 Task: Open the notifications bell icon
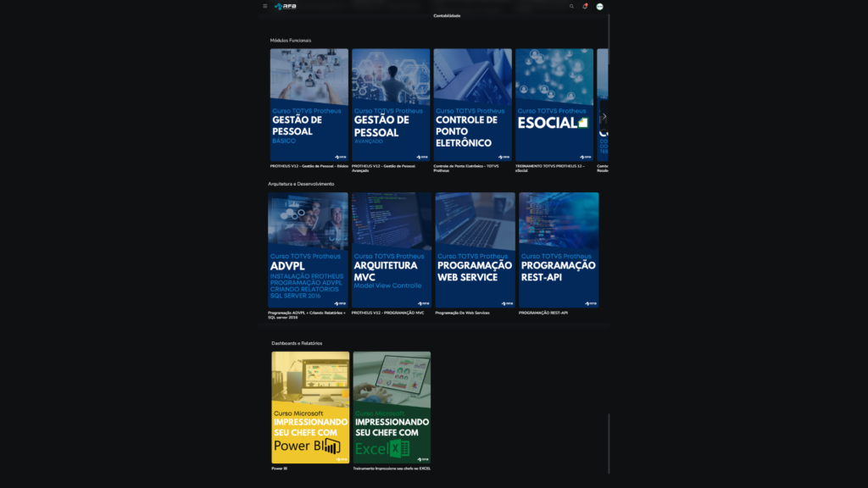pos(585,7)
